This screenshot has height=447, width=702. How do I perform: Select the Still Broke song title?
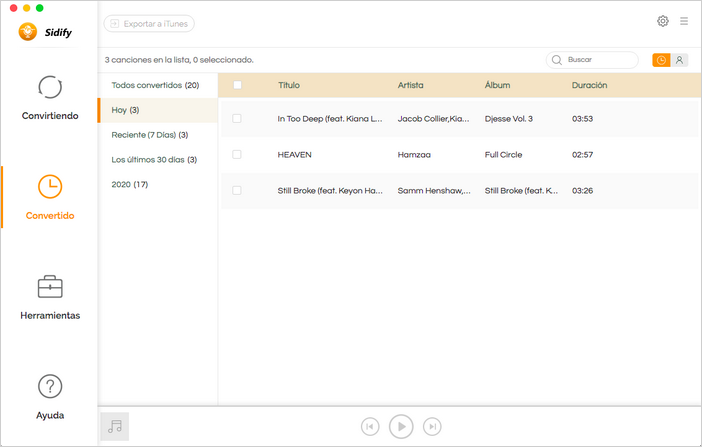click(x=330, y=191)
